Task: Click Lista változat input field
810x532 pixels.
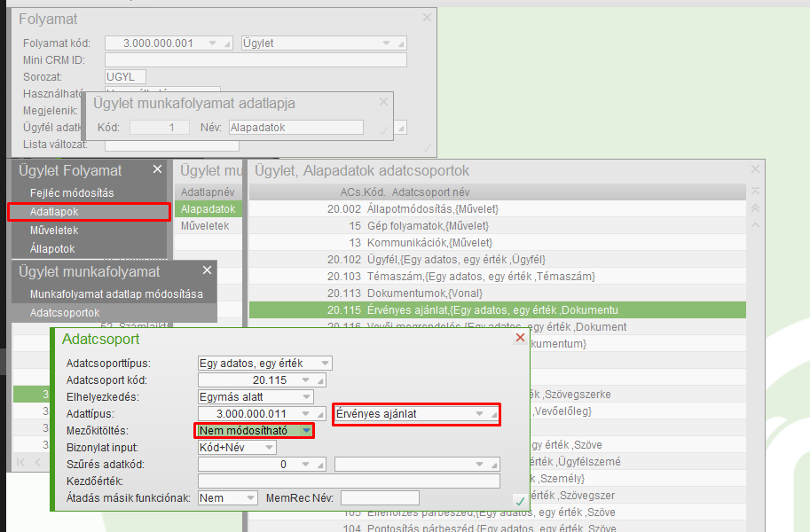Action: [x=172, y=145]
